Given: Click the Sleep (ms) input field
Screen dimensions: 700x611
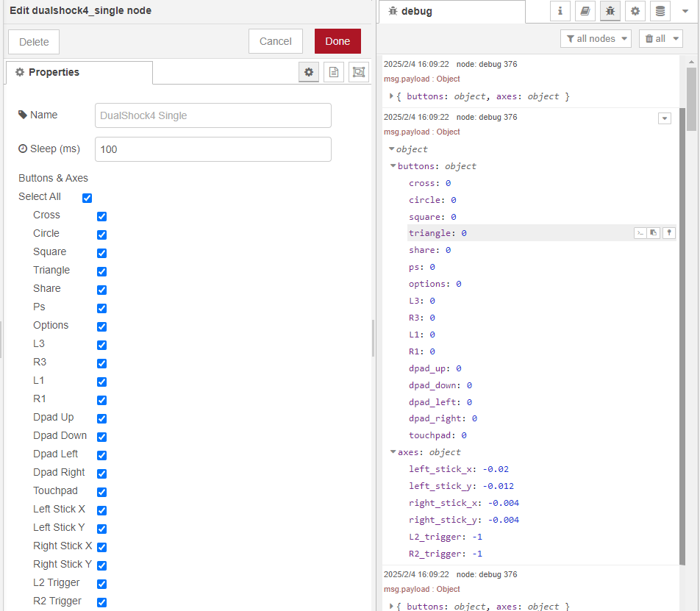Looking at the screenshot, I should [213, 149].
